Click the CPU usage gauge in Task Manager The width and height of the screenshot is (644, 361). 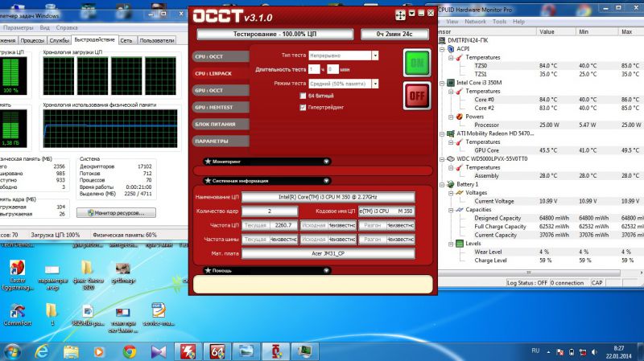tap(13, 76)
